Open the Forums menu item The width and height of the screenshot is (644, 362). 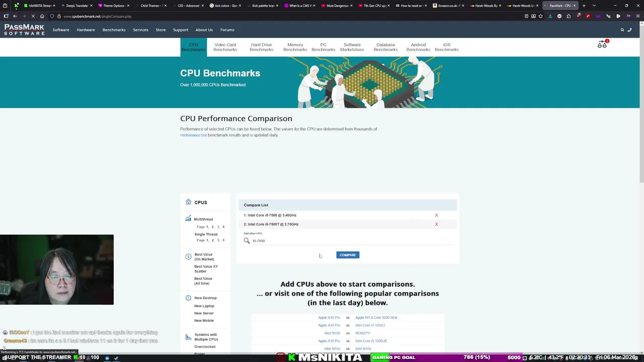pyautogui.click(x=227, y=30)
